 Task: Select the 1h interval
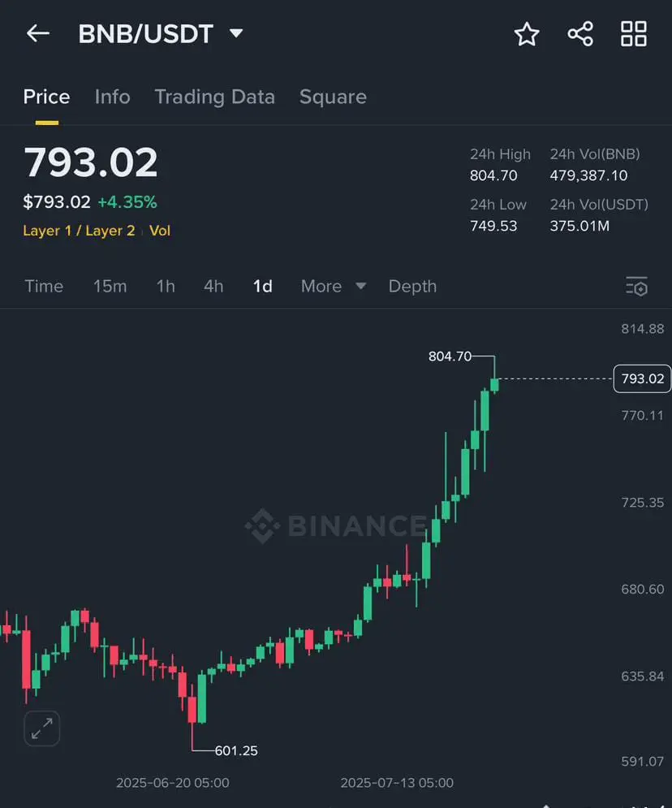[x=166, y=286]
